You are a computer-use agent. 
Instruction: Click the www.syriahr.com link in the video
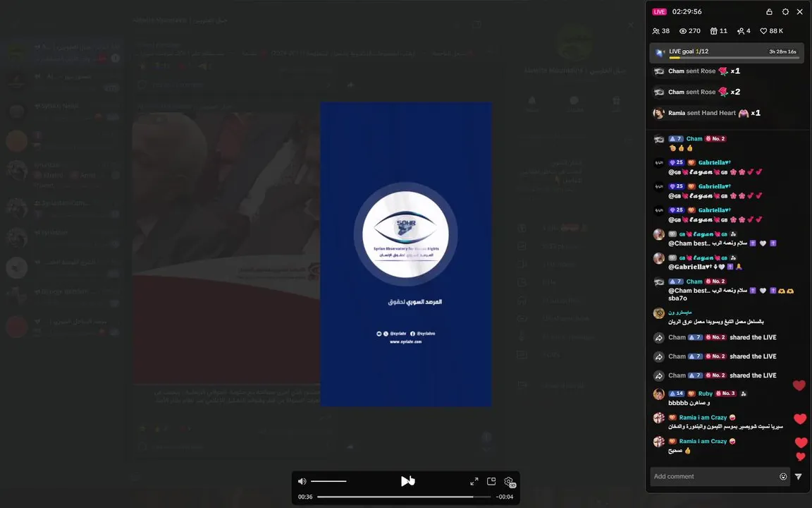pyautogui.click(x=405, y=341)
